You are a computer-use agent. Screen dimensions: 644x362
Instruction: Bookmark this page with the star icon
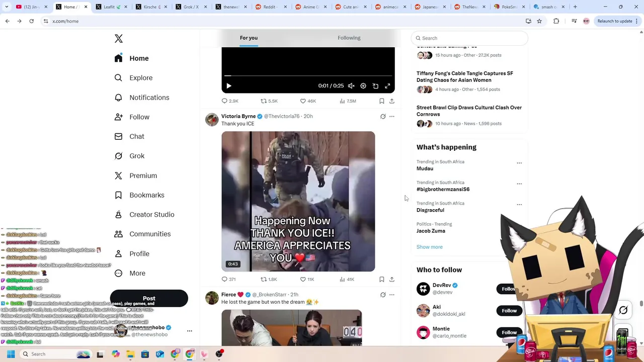(539, 21)
